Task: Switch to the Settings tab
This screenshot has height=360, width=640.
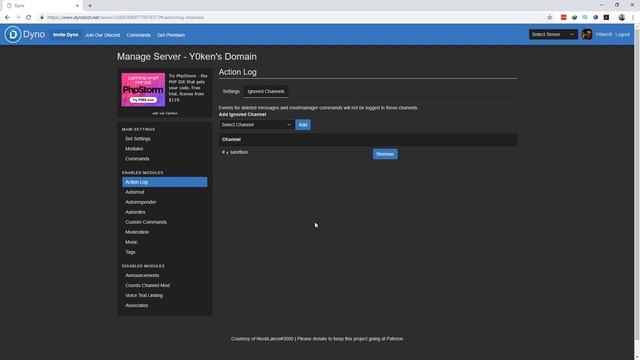Action: coord(231,91)
